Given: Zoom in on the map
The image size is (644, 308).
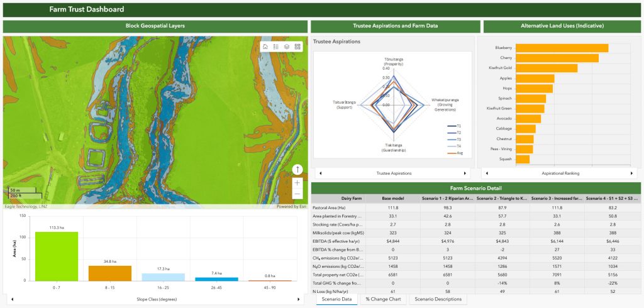Looking at the screenshot, I should tap(297, 183).
